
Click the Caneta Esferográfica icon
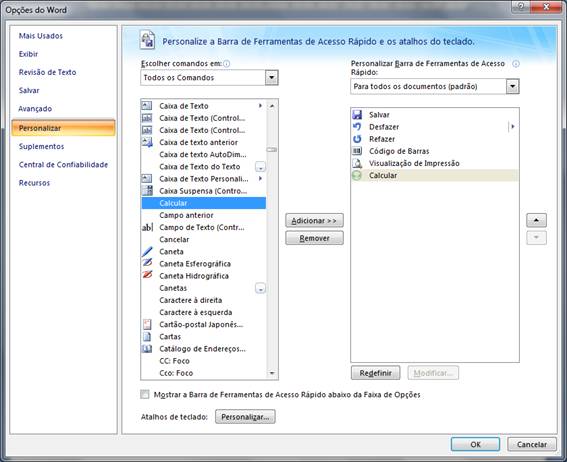tap(147, 264)
